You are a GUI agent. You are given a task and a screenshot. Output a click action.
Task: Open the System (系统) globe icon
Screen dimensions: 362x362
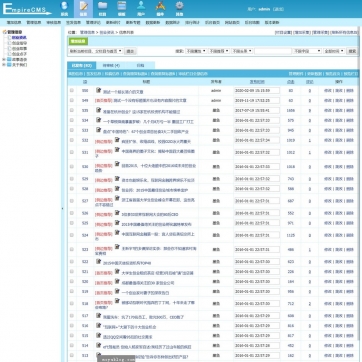64,8
